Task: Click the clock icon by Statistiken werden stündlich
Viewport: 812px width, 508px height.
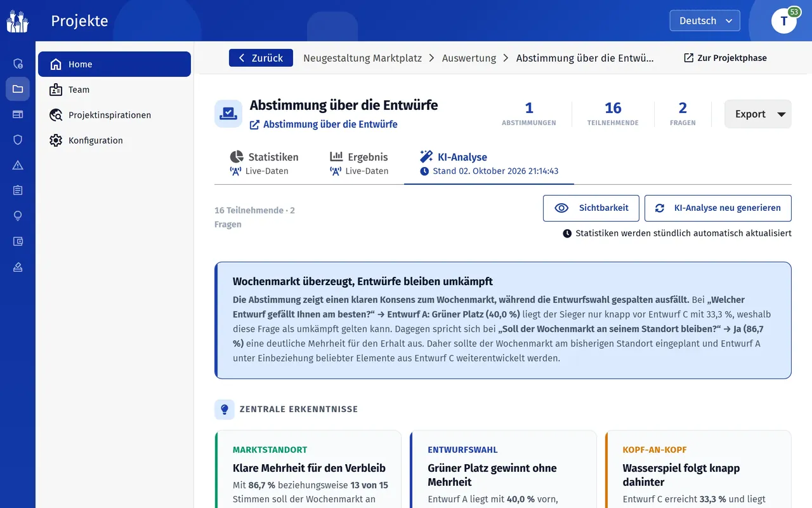Action: (x=567, y=233)
